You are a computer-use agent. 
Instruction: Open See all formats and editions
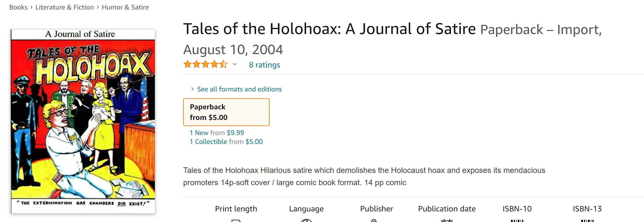(239, 89)
